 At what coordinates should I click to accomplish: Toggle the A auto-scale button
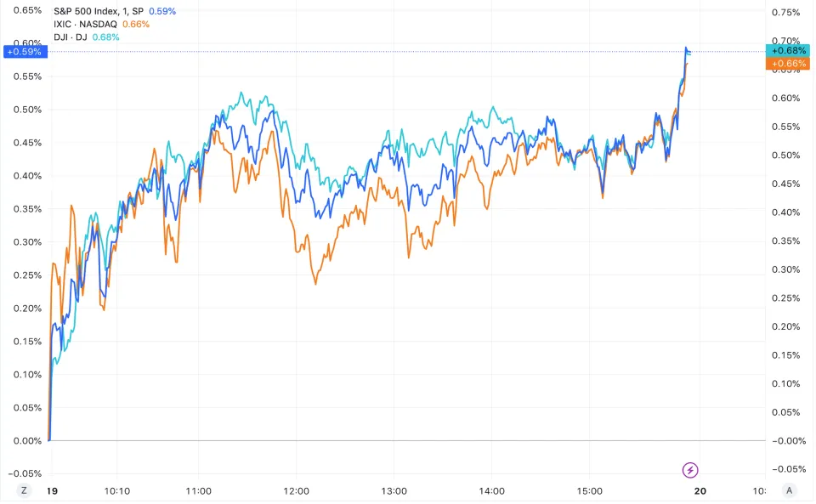pos(790,490)
